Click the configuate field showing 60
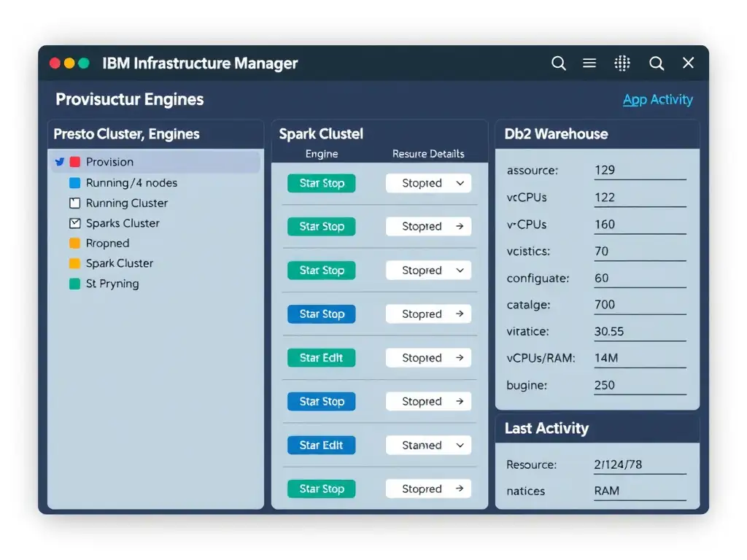 click(640, 278)
